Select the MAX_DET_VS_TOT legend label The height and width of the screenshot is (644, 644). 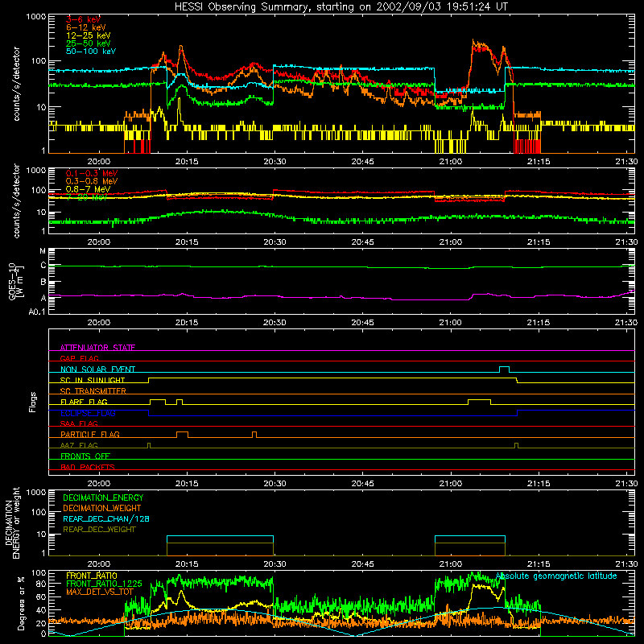pyautogui.click(x=100, y=592)
